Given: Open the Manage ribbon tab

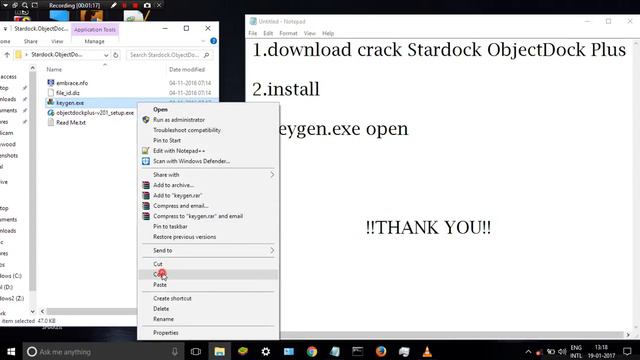Looking at the screenshot, I should pyautogui.click(x=94, y=41).
